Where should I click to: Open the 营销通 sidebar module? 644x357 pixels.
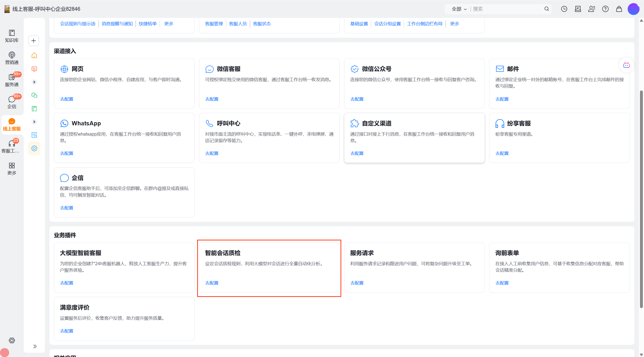(x=11, y=58)
